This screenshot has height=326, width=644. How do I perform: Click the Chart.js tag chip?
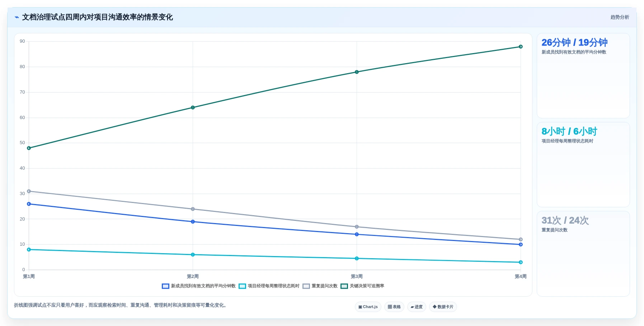pos(368,307)
